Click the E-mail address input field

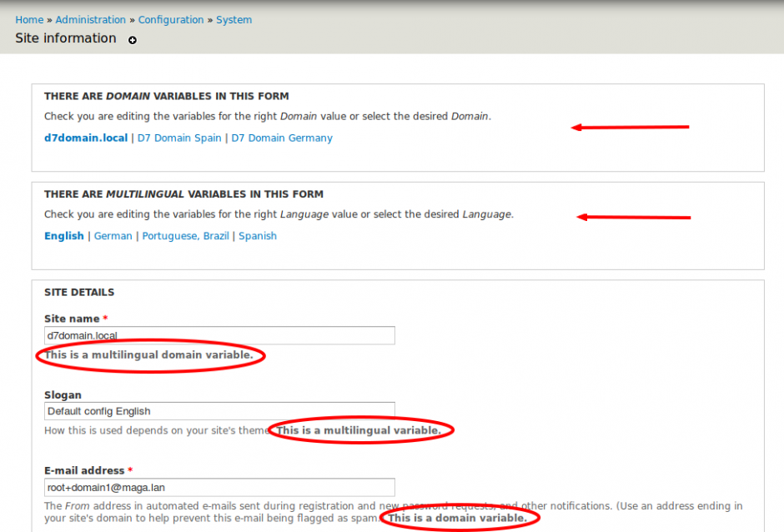coord(219,487)
